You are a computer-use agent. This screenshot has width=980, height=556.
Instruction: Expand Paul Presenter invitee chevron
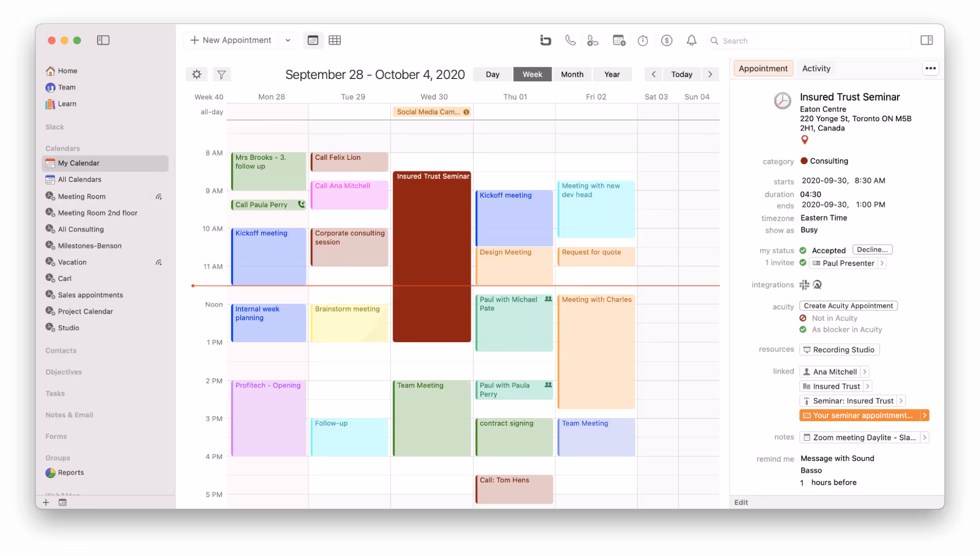[x=882, y=263]
